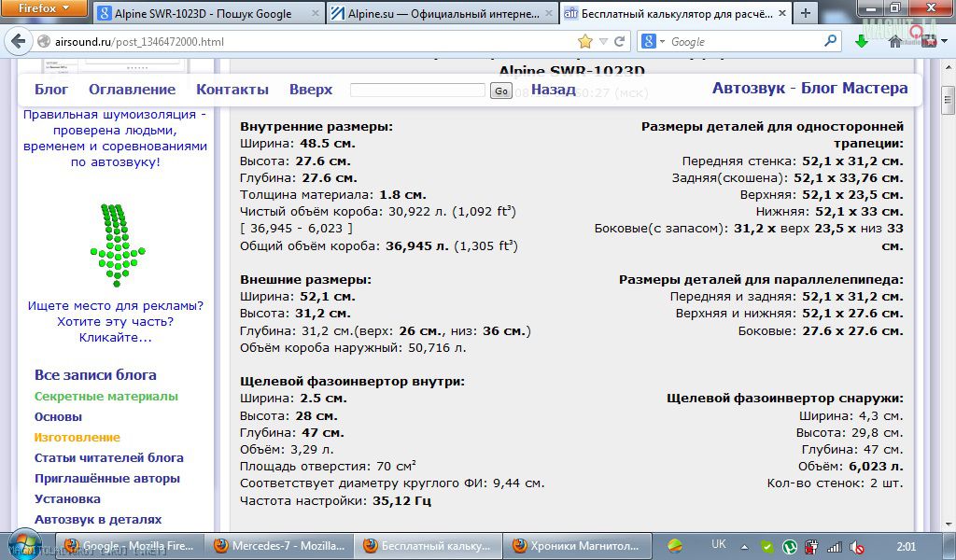956x560 pixels.
Task: Open the Правильная шумоизоляция ad link
Action: point(115,138)
